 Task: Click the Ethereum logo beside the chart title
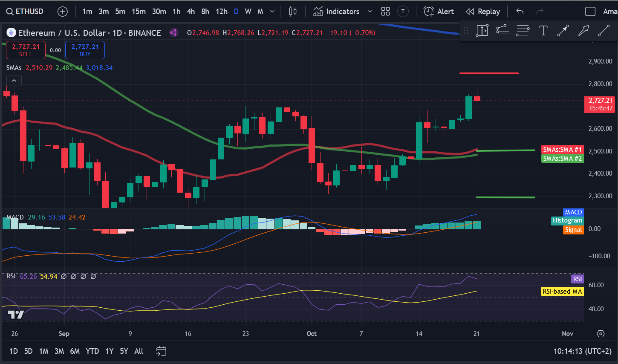(x=11, y=32)
